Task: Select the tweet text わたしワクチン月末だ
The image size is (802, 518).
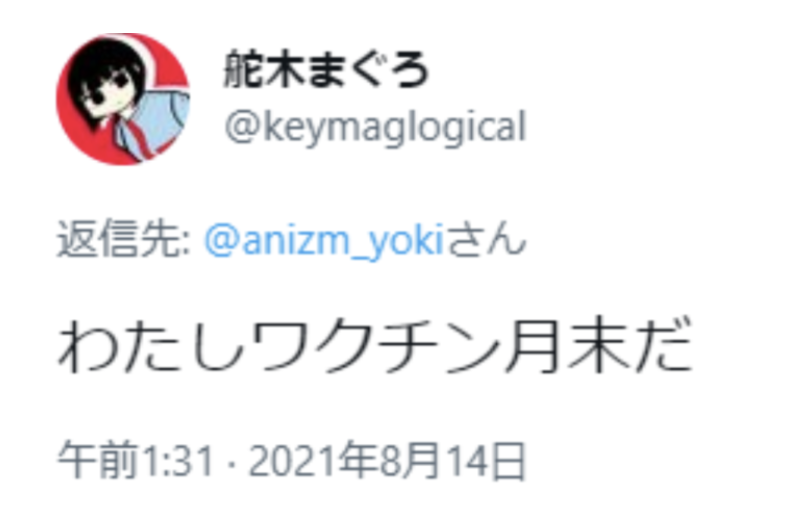Action: (x=374, y=345)
